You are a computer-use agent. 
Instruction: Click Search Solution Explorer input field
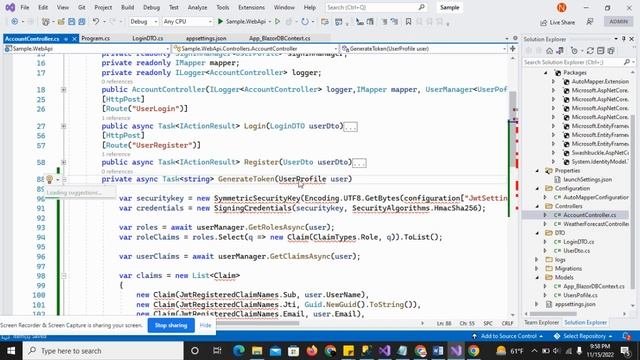[x=573, y=62]
